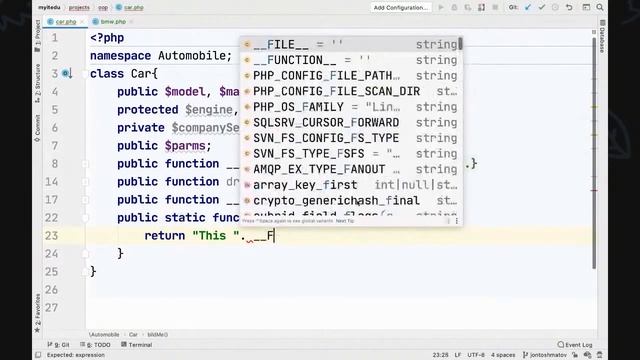Viewport: 640px width, 360px height.
Task: Toggle the Terminal tool window
Action: [137, 345]
